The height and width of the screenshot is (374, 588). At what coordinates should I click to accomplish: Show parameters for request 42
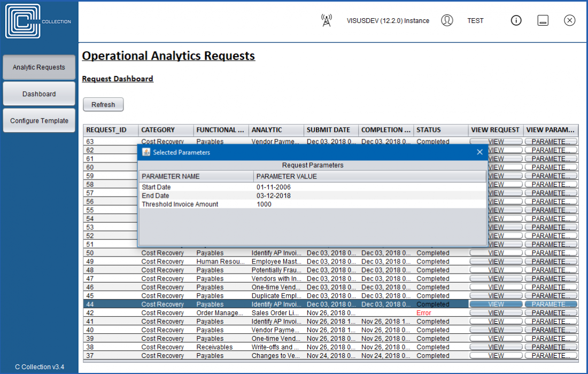click(551, 313)
